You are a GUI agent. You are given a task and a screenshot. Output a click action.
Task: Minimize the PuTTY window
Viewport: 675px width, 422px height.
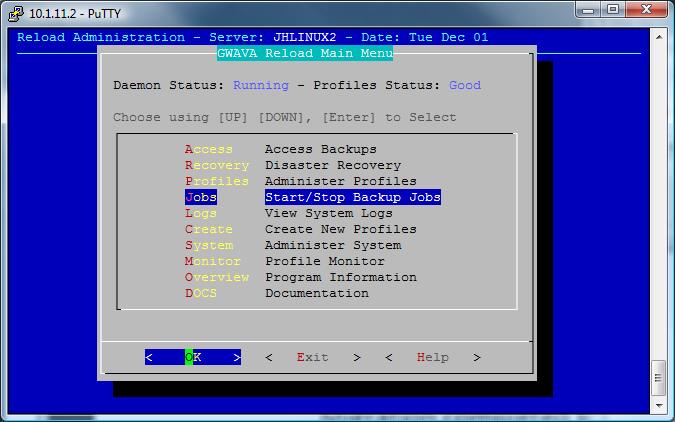point(588,9)
